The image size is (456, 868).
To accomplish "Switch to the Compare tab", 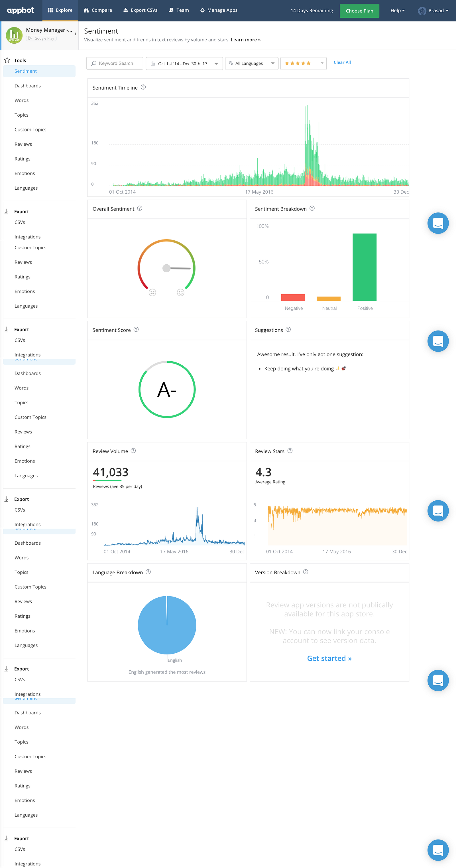I will pos(98,11).
